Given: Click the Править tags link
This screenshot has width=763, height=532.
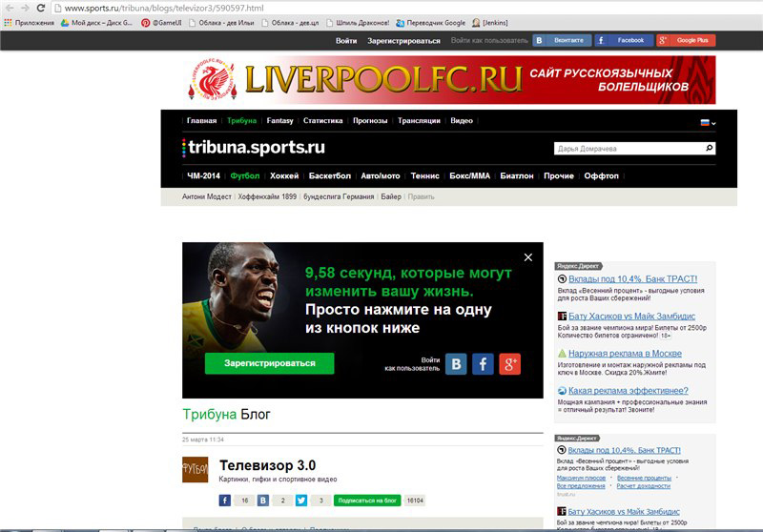Looking at the screenshot, I should (421, 196).
